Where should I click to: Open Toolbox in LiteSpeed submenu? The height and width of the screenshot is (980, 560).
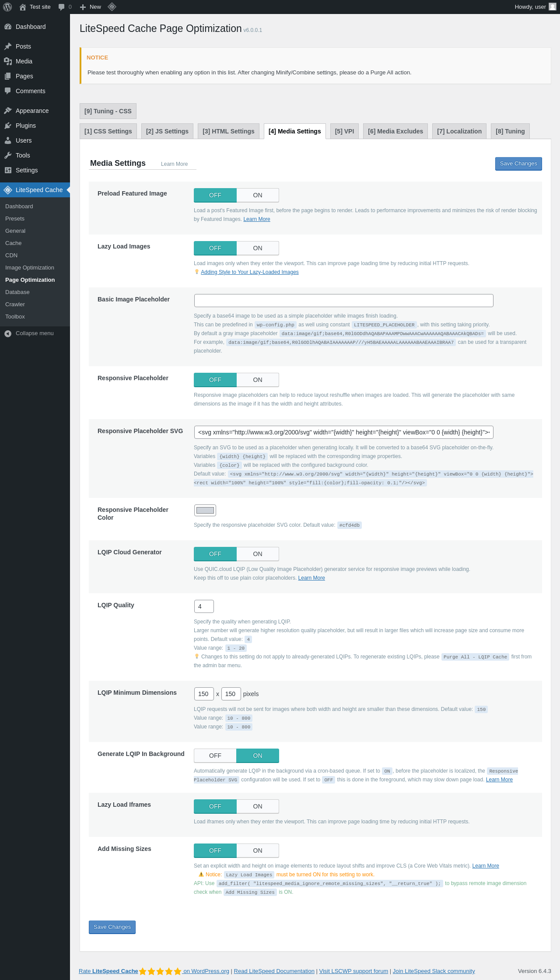(x=15, y=317)
